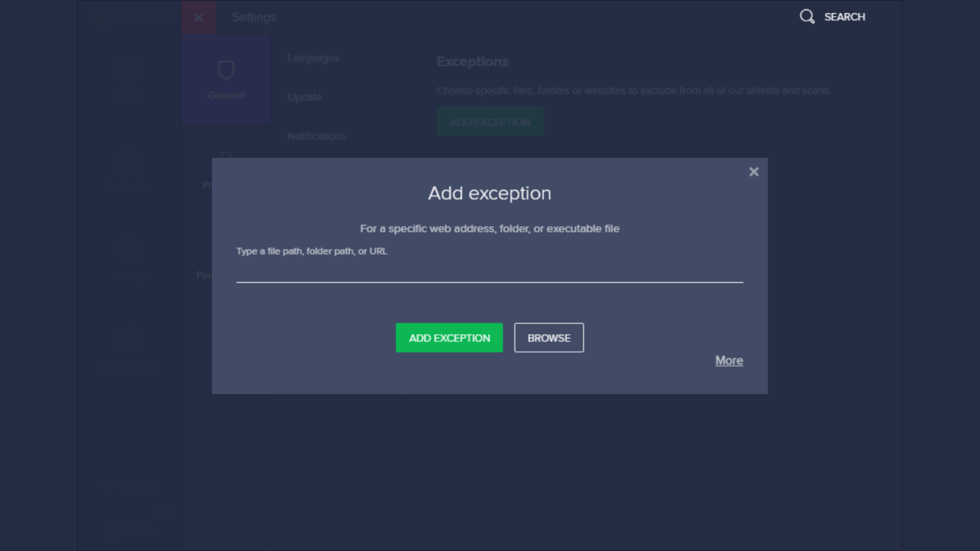Image resolution: width=980 pixels, height=551 pixels.
Task: Open Protection in the main sidebar
Action: pos(121,175)
